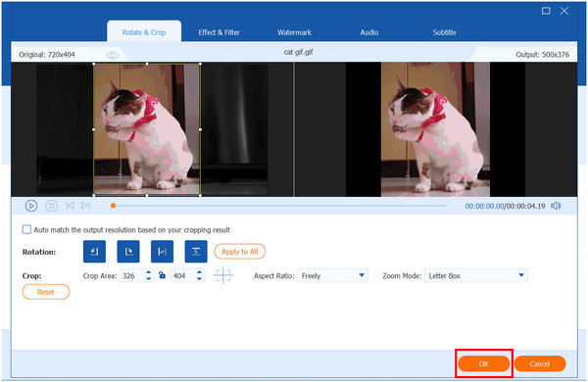The width and height of the screenshot is (588, 382).
Task: Click the cat gif.gif file name
Action: pyautogui.click(x=299, y=52)
